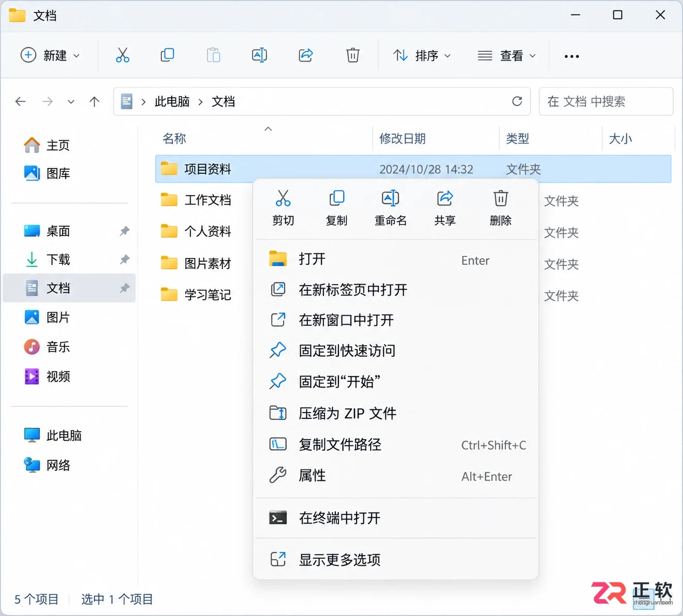
Task: Select 压缩为 ZIP 文件
Action: click(x=396, y=413)
